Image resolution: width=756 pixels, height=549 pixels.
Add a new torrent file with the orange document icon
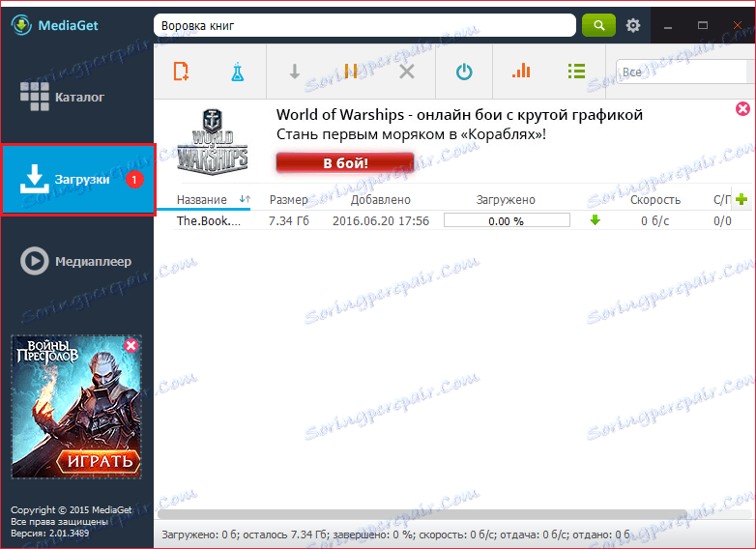coord(181,72)
